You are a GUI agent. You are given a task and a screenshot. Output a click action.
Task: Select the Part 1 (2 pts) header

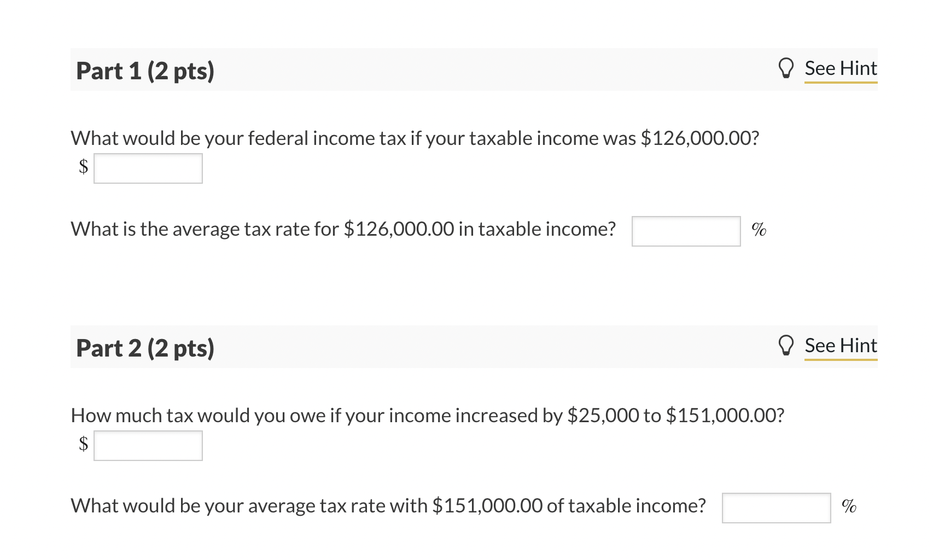pyautogui.click(x=145, y=70)
